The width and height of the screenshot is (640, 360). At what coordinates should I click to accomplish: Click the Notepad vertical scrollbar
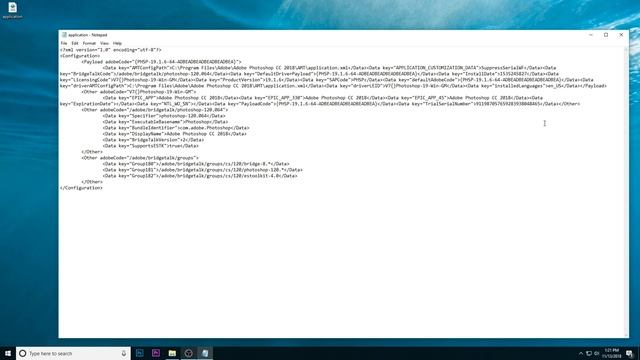click(x=626, y=192)
